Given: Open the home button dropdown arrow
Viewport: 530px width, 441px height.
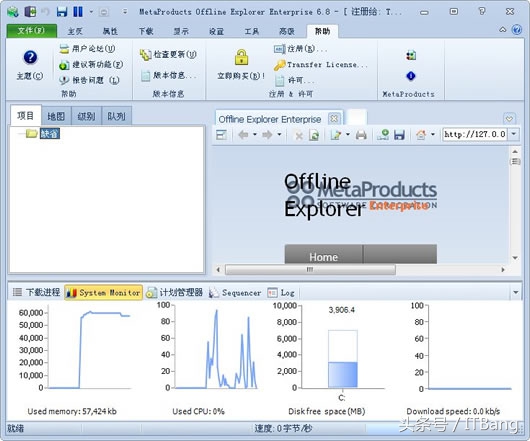Looking at the screenshot, I should tap(433, 134).
